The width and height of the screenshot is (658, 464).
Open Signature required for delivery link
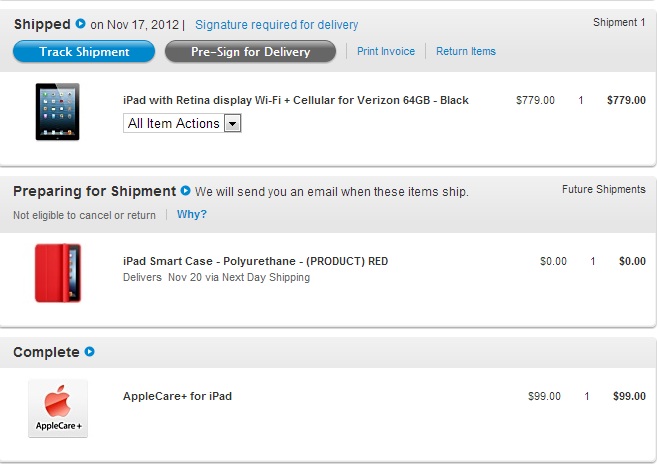(x=276, y=25)
